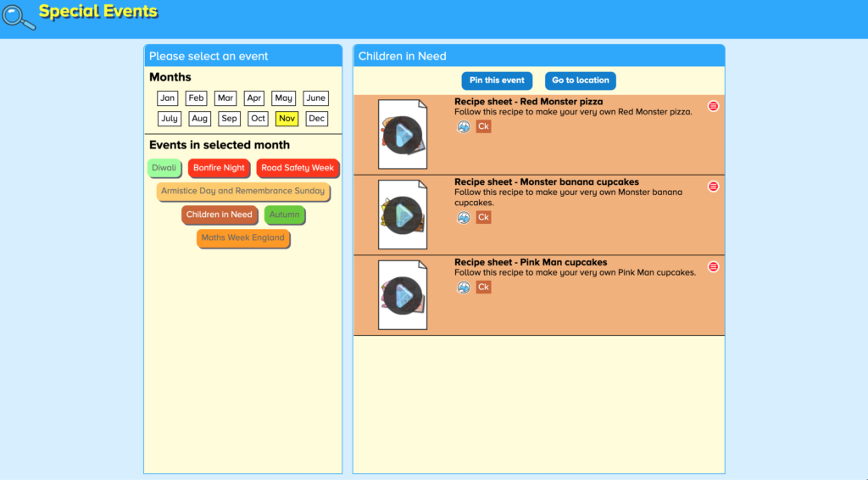This screenshot has width=868, height=480.
Task: Play Monster banana cupcakes recipe sheet thumbnail
Action: (x=403, y=215)
